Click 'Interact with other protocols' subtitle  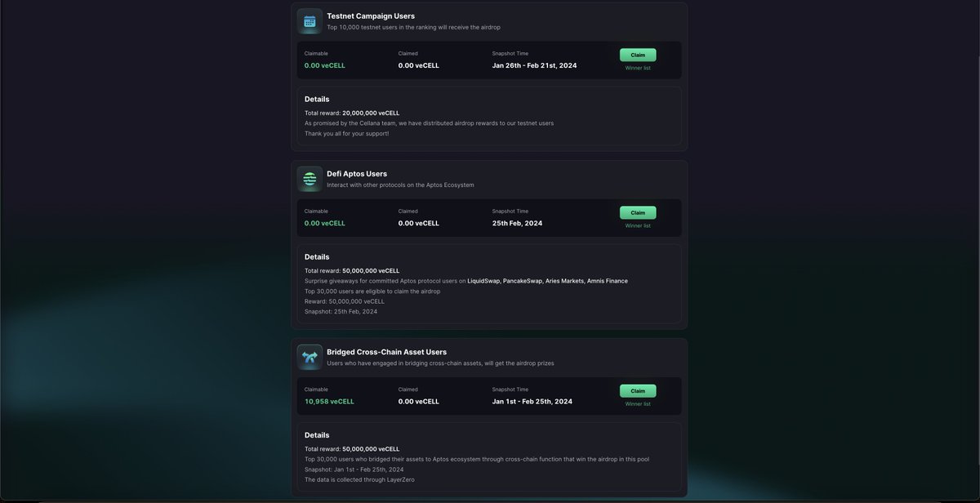[400, 185]
